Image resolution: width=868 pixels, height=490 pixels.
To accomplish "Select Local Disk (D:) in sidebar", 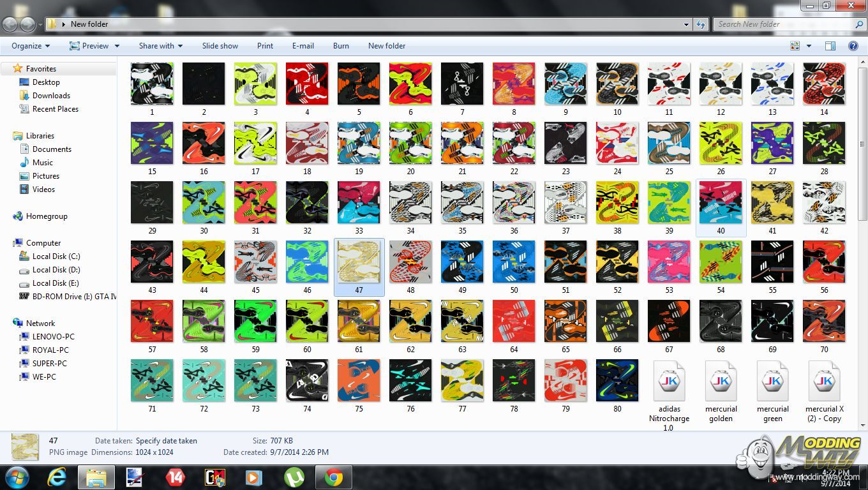I will click(56, 270).
